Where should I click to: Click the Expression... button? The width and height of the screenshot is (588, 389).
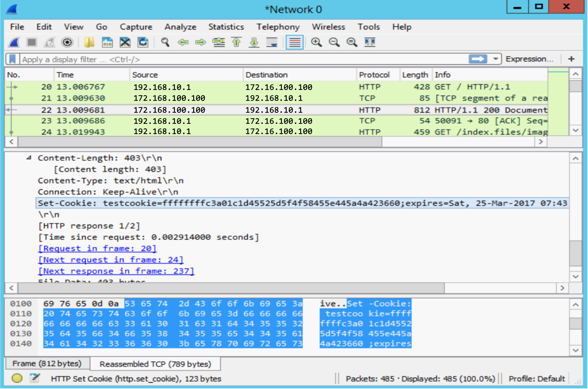coord(529,59)
